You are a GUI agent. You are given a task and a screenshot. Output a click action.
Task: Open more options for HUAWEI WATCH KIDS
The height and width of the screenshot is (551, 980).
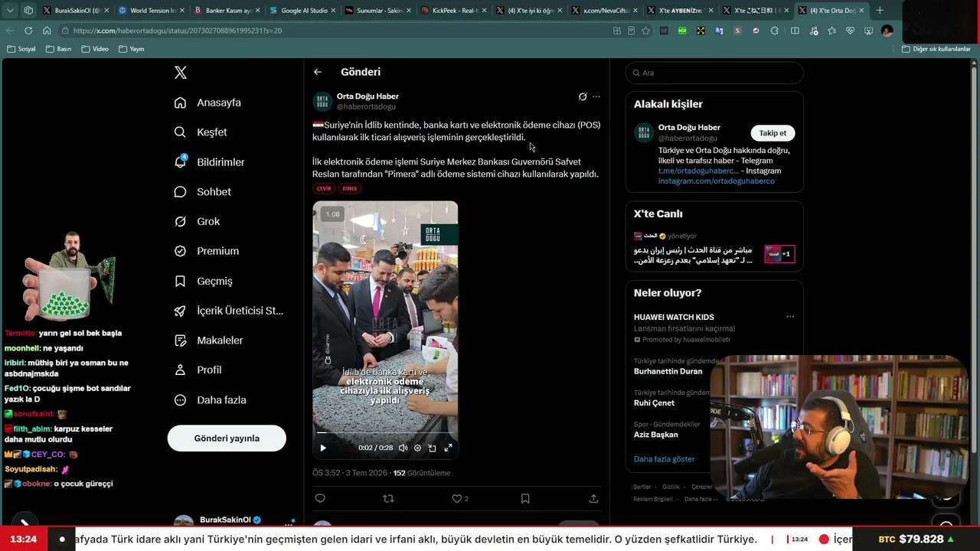[790, 317]
